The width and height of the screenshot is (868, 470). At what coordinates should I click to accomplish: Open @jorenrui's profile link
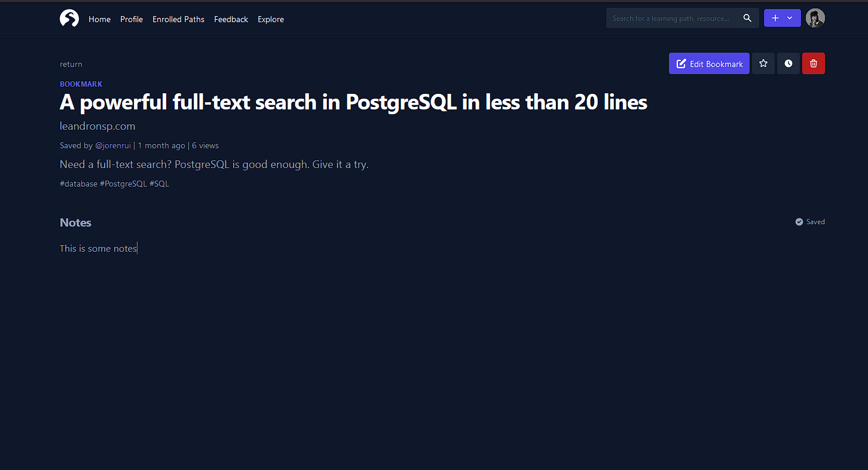pos(113,145)
